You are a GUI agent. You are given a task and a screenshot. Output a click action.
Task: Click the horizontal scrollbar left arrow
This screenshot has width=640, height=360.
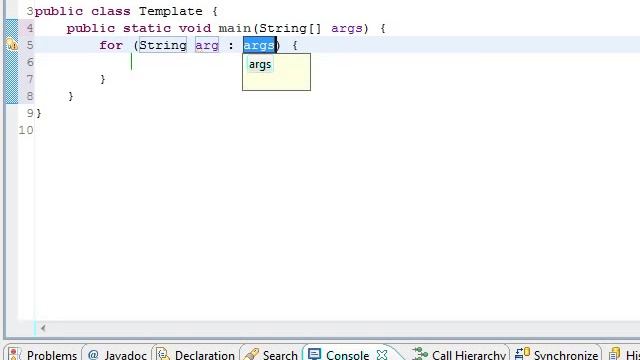tap(43, 327)
